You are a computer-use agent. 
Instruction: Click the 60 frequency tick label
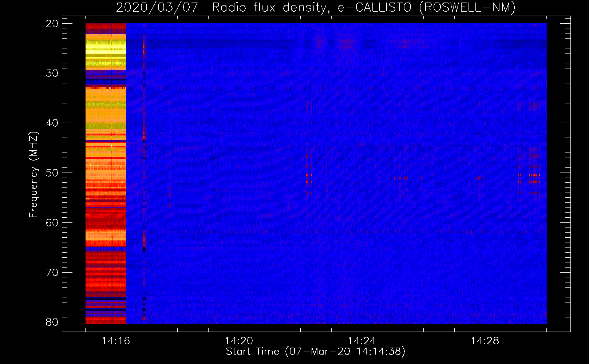click(52, 223)
